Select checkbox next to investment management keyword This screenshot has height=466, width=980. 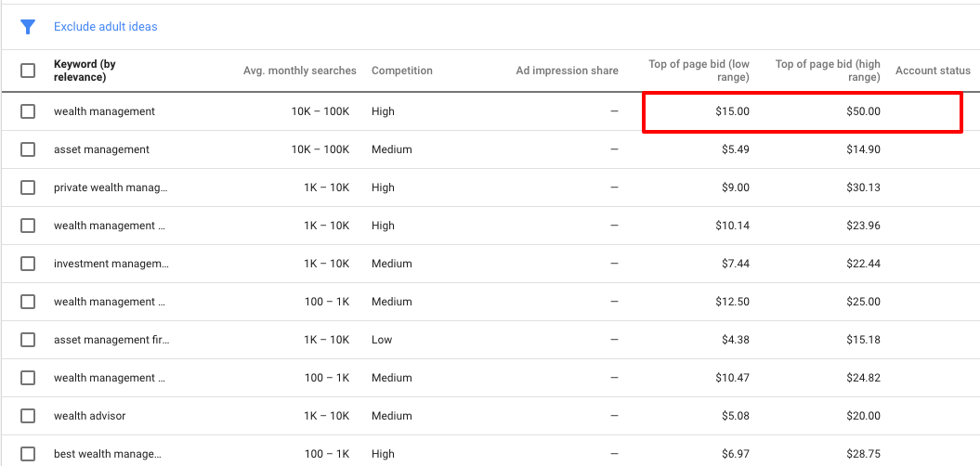coord(28,264)
